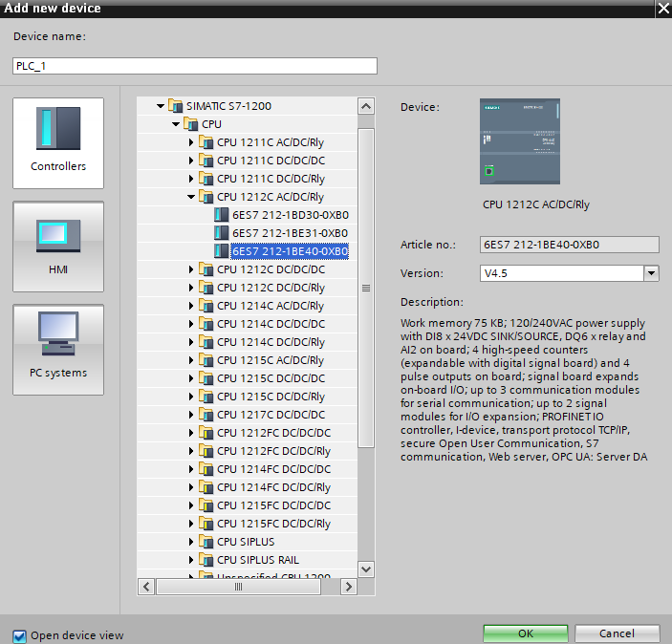The width and height of the screenshot is (672, 644).
Task: Click the module icon for 6ES7 212-1BD30-0XB0
Action: click(x=221, y=215)
